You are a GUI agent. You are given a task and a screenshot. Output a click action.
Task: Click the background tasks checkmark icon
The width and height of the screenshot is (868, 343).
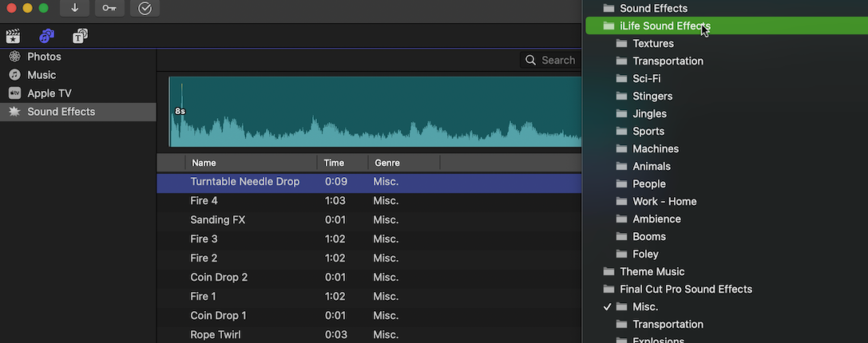[145, 8]
